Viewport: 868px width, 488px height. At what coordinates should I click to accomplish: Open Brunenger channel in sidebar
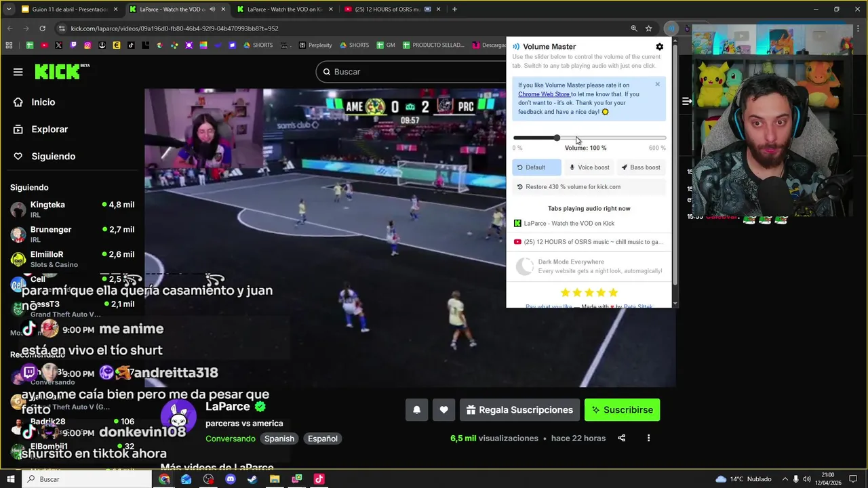click(72, 234)
